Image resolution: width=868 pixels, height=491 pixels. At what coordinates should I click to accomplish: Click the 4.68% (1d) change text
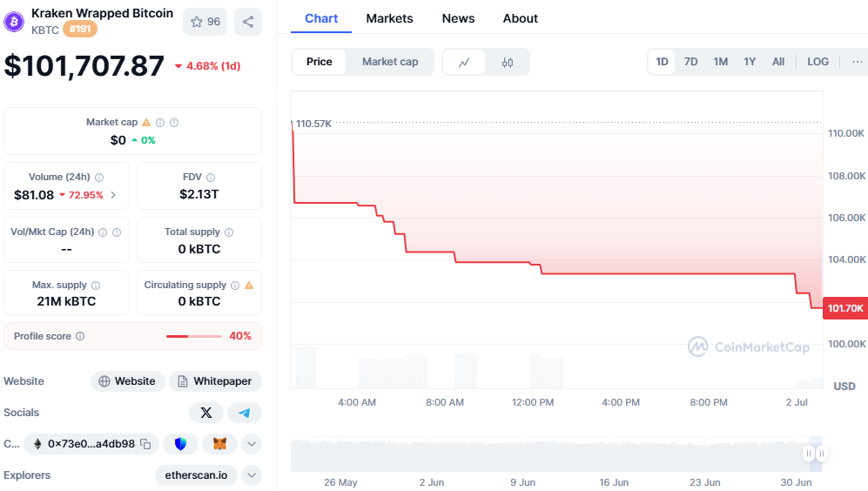click(x=213, y=66)
